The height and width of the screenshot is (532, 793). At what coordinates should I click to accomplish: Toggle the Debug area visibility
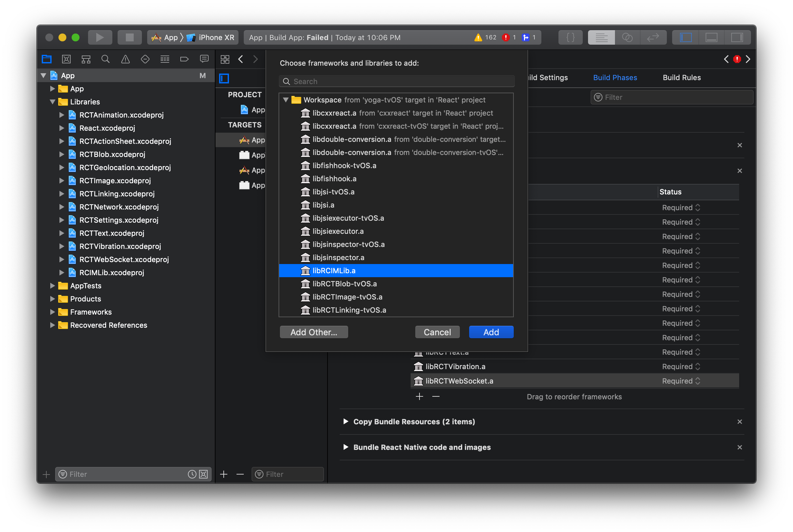tap(711, 37)
